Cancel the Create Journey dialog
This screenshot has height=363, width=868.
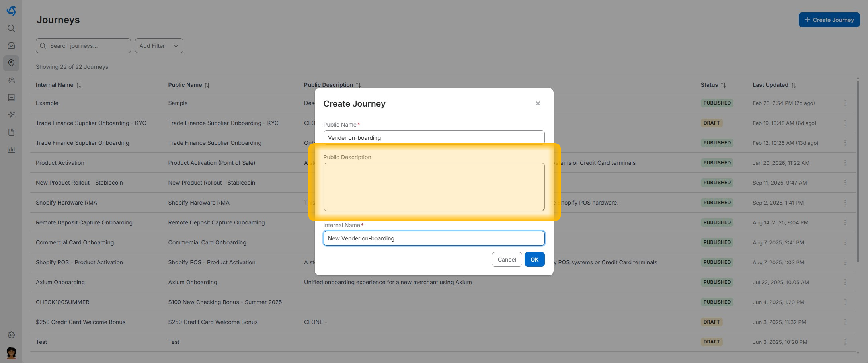tap(507, 260)
